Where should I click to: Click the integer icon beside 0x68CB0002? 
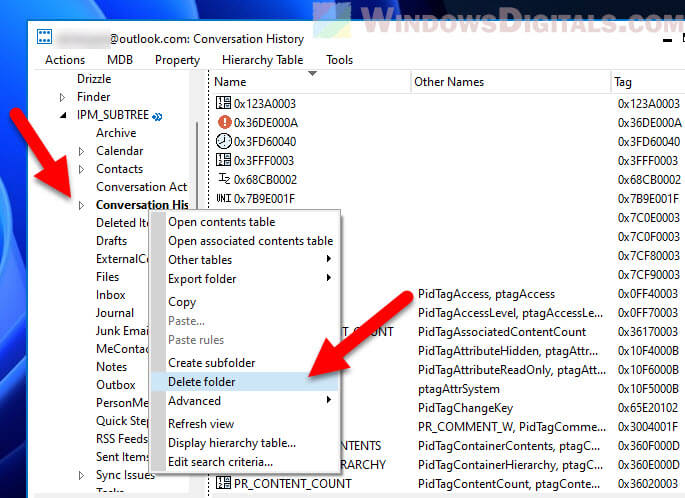pyautogui.click(x=224, y=179)
